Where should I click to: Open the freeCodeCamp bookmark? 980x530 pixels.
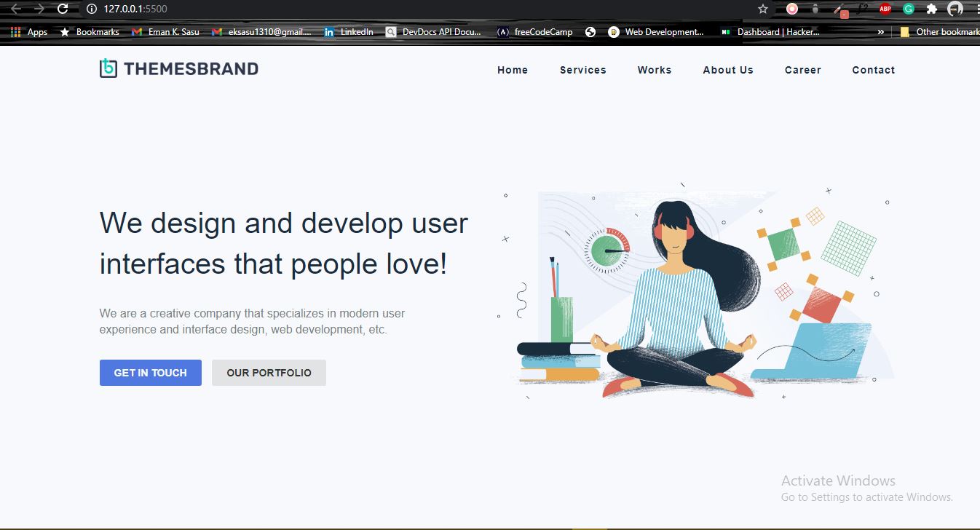pos(536,32)
